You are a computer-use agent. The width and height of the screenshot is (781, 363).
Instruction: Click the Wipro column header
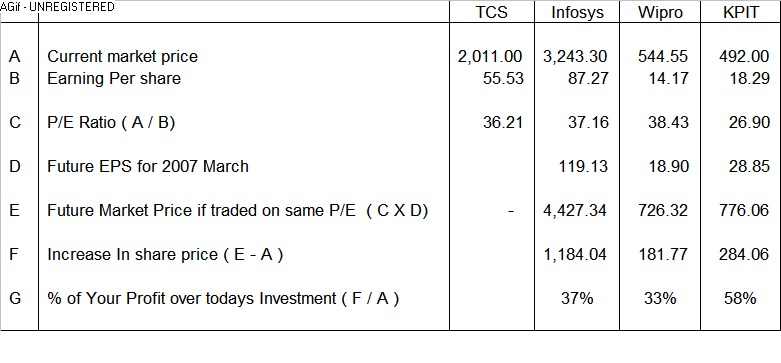coord(660,12)
